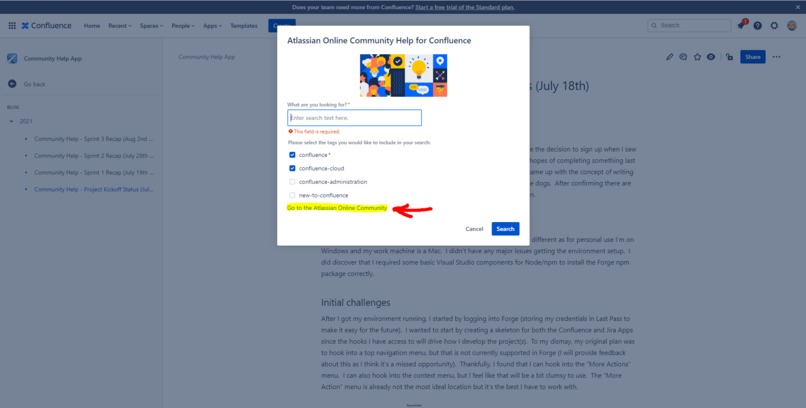
Task: Open the settings gear icon
Action: [774, 26]
